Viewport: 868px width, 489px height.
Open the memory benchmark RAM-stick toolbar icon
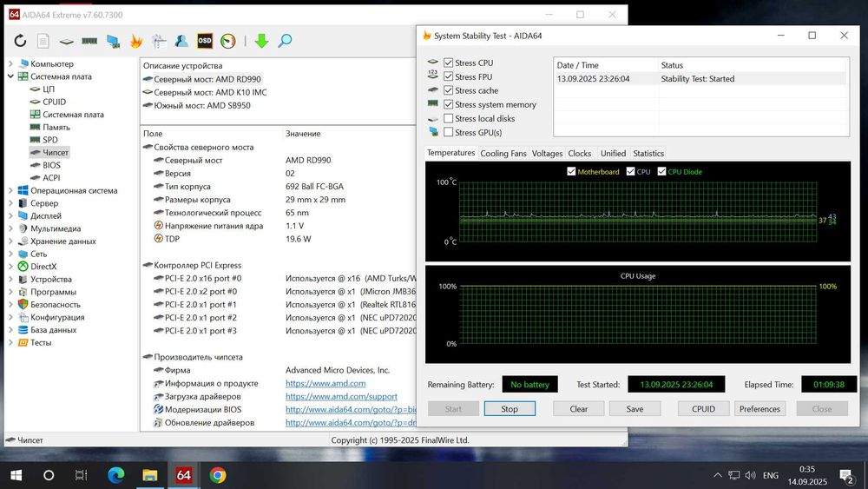89,41
